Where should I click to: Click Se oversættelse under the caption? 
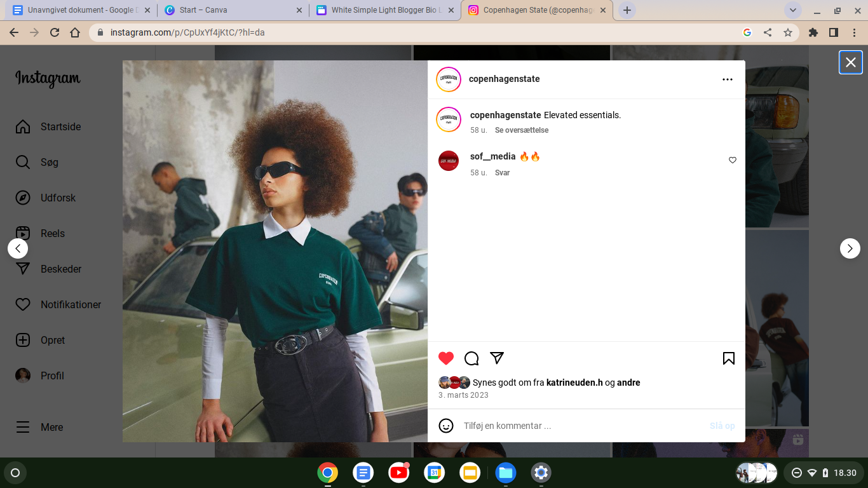pyautogui.click(x=521, y=130)
